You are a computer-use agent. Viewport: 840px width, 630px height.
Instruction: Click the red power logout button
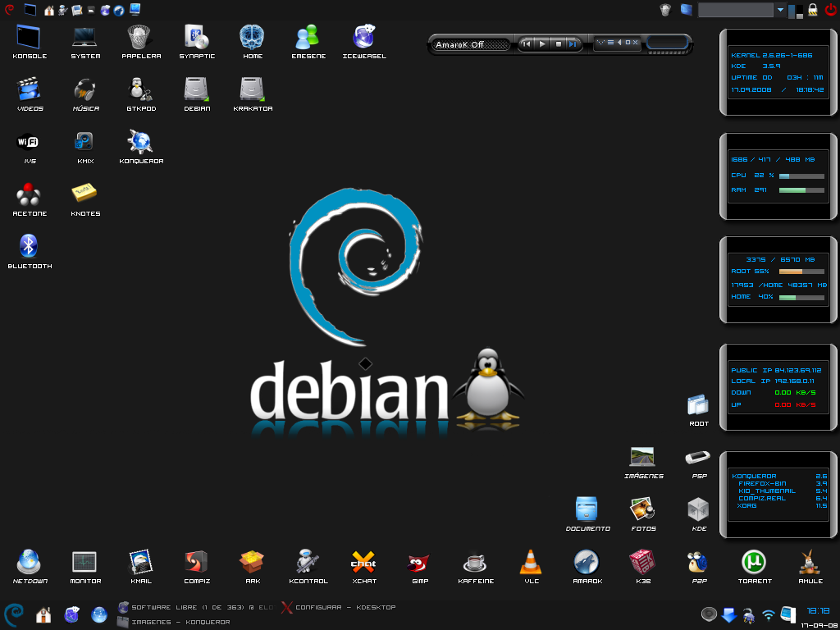(x=830, y=9)
